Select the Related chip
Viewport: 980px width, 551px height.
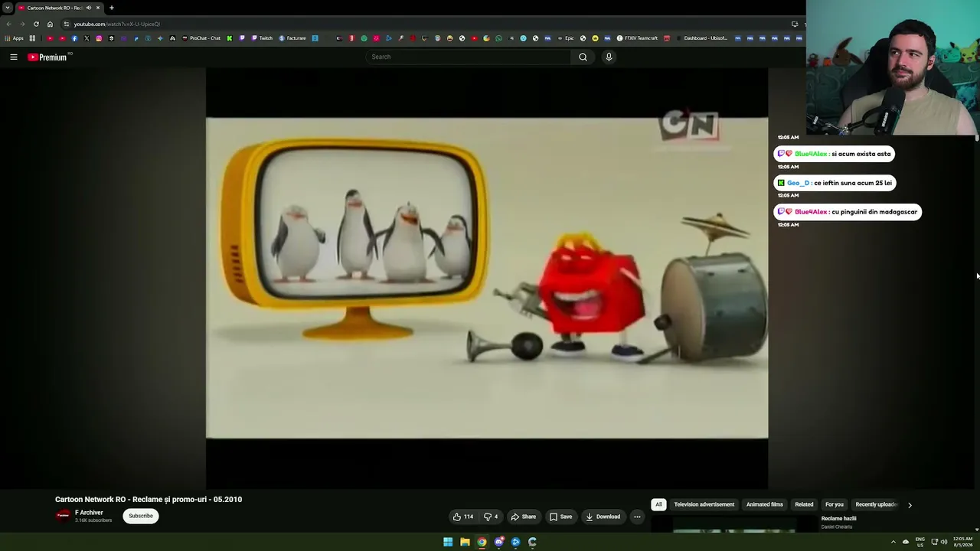[804, 504]
